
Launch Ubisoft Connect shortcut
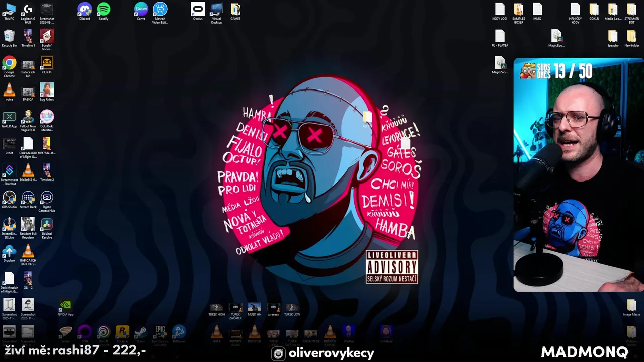103,334
